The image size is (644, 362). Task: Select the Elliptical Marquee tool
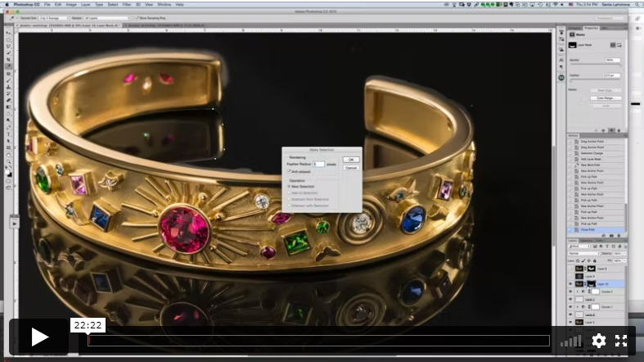pos(9,39)
